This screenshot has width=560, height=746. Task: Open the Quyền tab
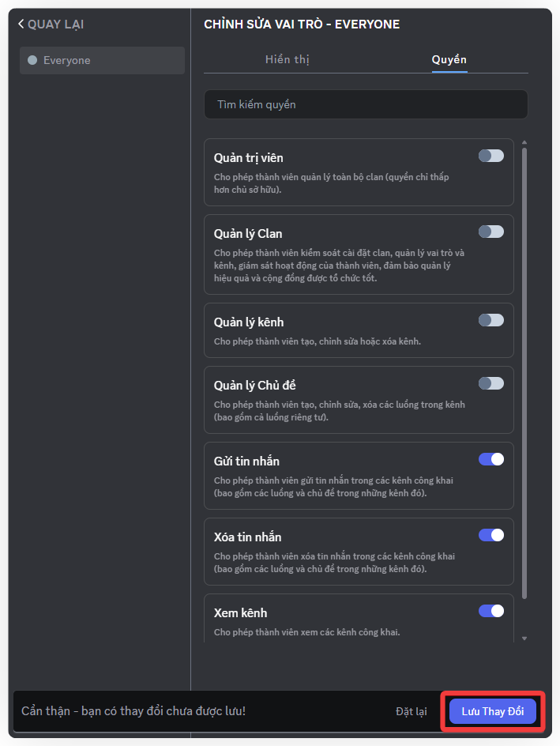(x=449, y=59)
